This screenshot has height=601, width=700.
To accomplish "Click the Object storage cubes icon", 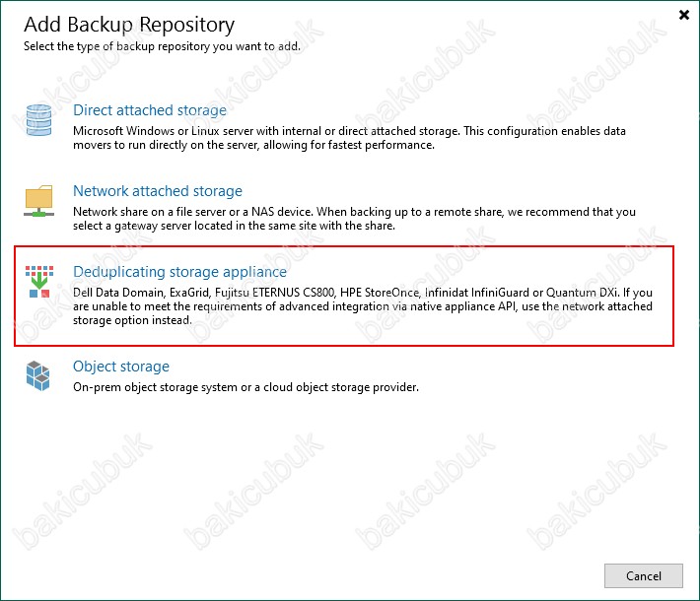I will coord(37,376).
